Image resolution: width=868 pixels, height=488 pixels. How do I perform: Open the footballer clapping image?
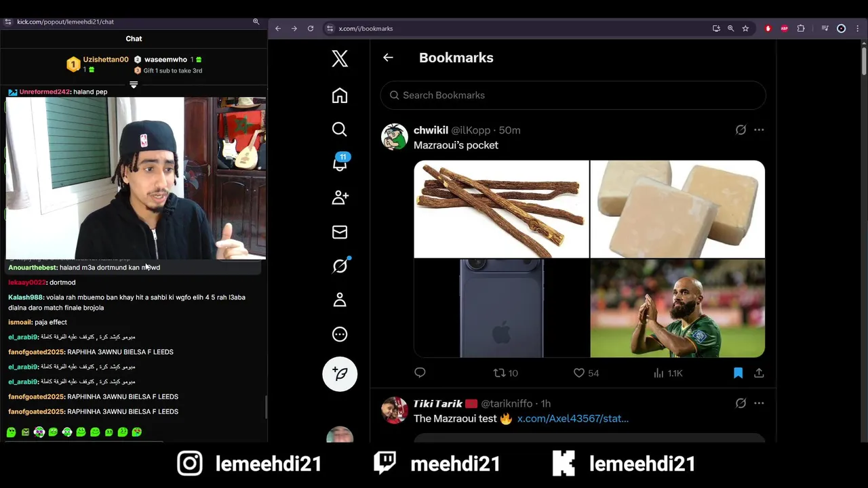pyautogui.click(x=677, y=308)
